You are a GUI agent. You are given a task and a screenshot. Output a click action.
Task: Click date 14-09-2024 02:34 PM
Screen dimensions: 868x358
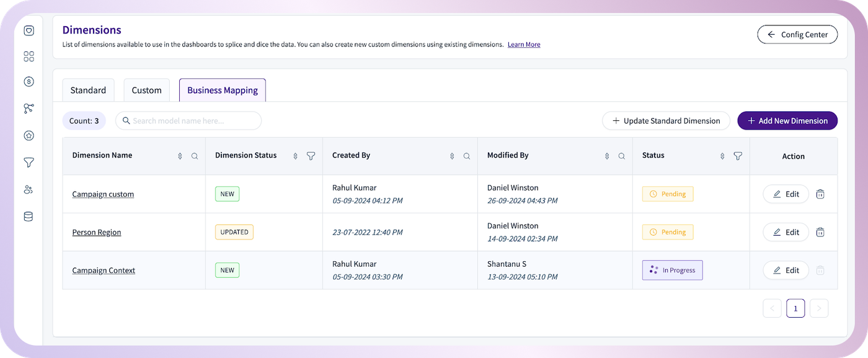(x=523, y=239)
